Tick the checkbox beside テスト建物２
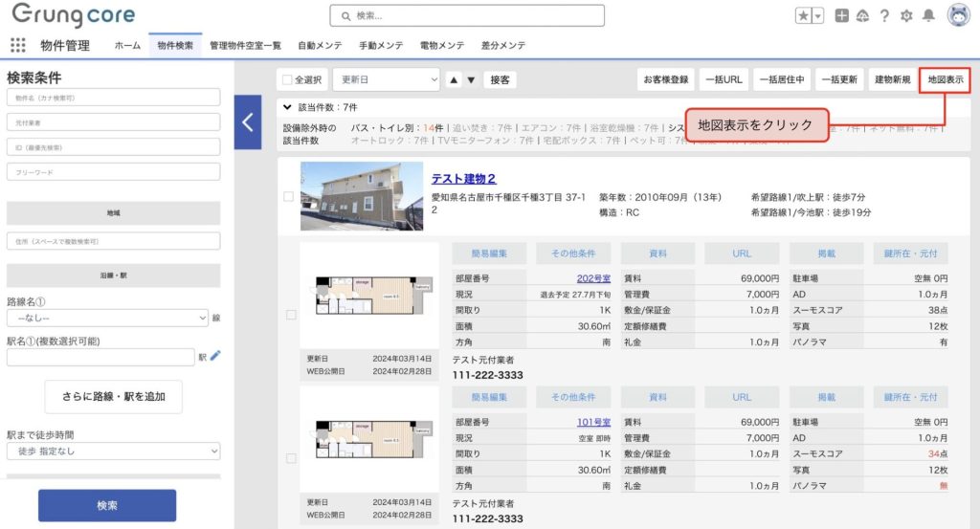This screenshot has height=529, width=980. 289,197
